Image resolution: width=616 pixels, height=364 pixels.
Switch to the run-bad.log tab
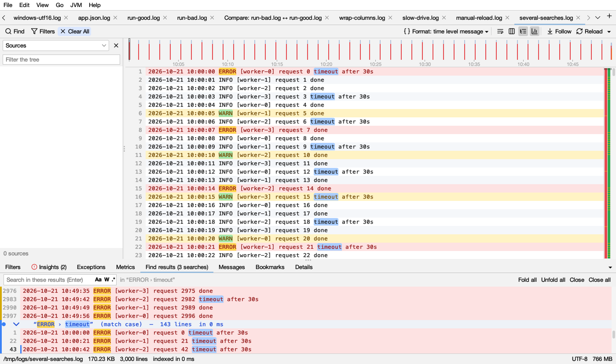pyautogui.click(x=192, y=18)
